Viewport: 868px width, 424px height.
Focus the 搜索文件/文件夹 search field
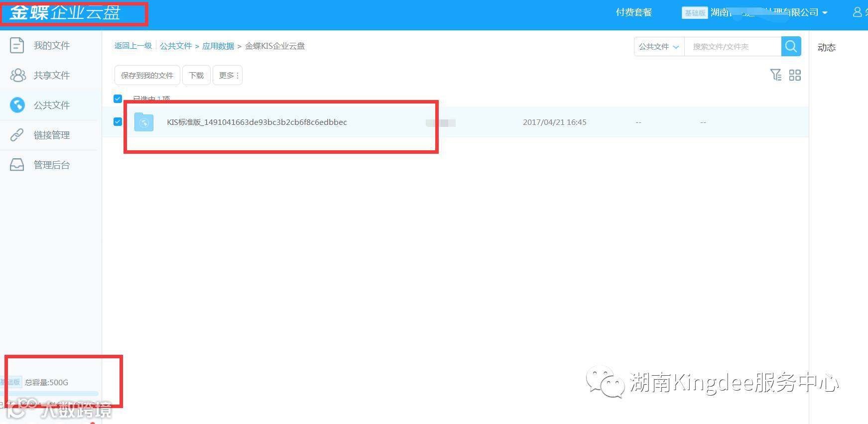point(733,46)
